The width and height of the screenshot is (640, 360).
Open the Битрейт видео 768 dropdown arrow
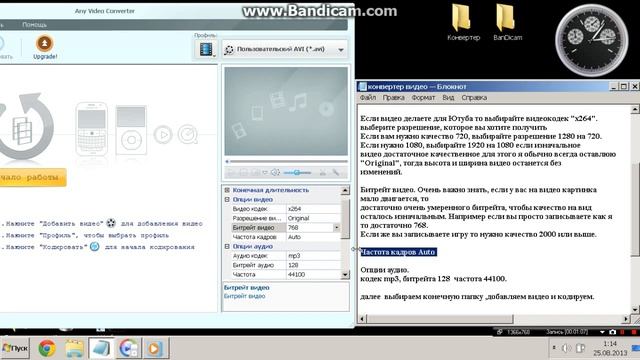point(336,228)
